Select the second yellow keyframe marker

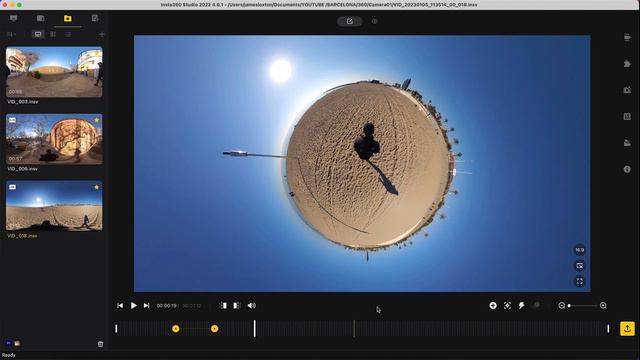point(214,329)
